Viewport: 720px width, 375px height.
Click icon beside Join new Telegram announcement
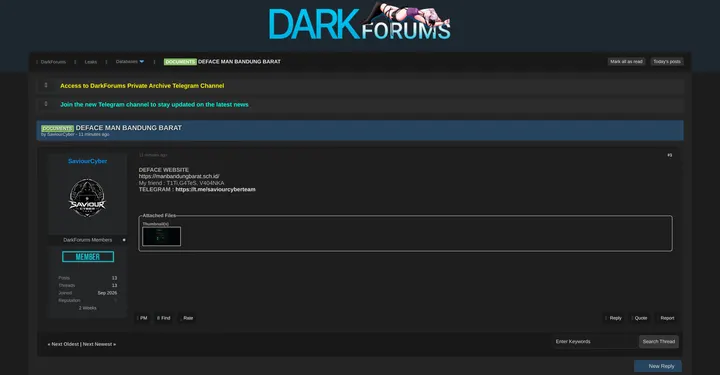click(x=46, y=104)
